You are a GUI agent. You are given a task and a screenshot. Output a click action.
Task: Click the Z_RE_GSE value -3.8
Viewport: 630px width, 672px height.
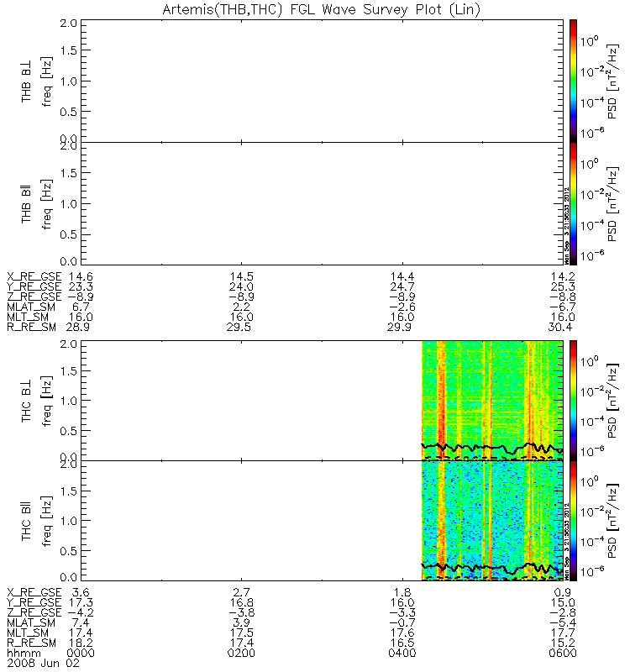click(241, 613)
